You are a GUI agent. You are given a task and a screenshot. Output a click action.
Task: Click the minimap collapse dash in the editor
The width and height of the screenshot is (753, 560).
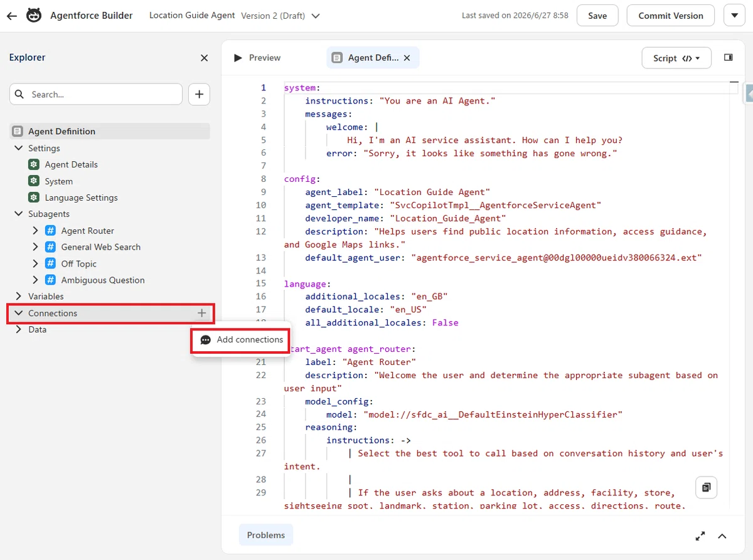point(734,82)
